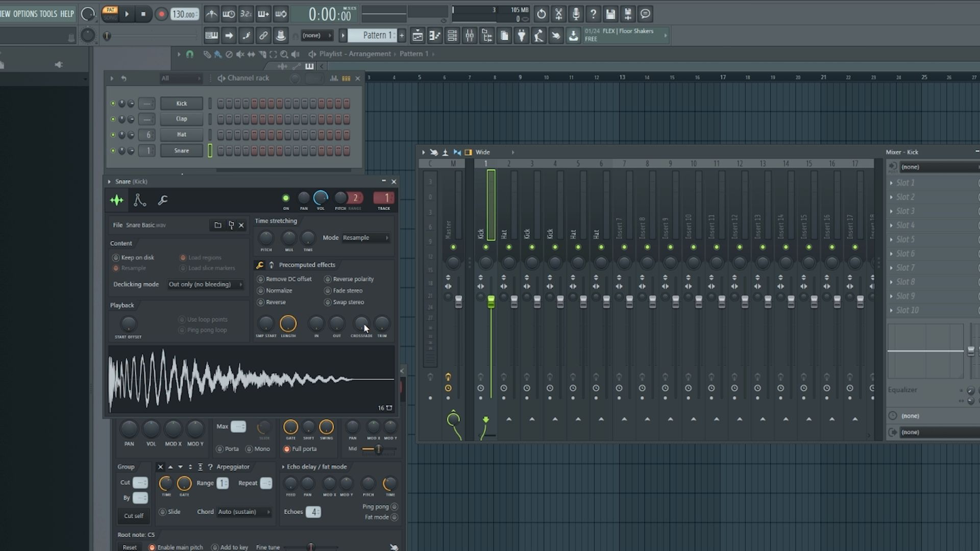Open the Snare envelope/instrument settings tab

pos(139,200)
